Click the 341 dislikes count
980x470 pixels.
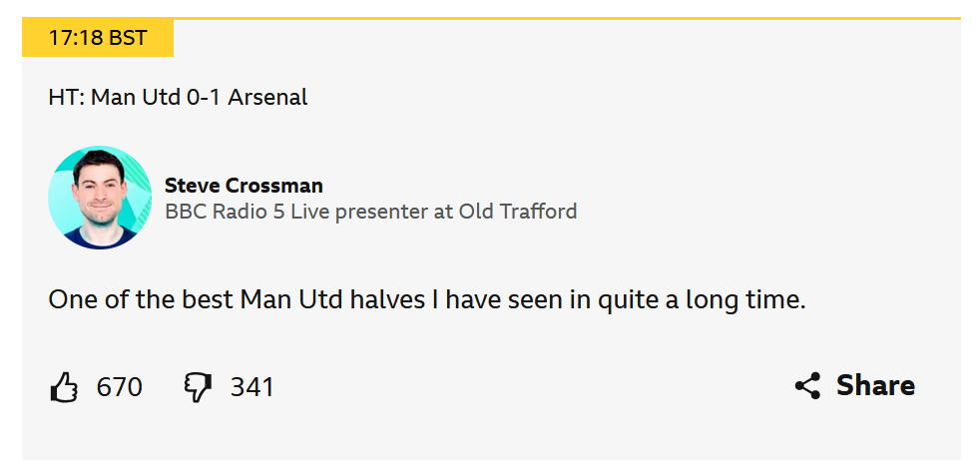click(x=252, y=387)
